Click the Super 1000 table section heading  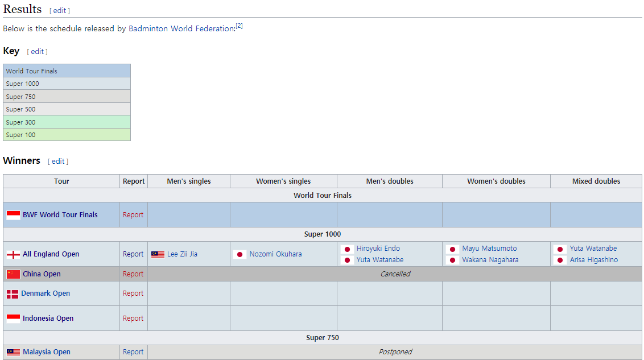click(x=323, y=234)
